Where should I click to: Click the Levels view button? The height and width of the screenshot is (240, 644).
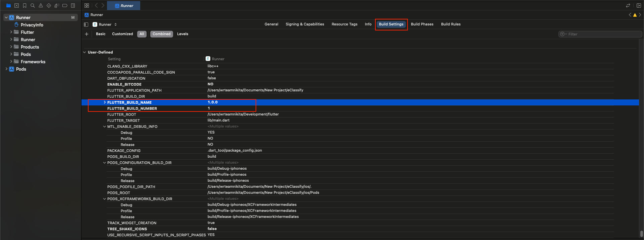click(182, 34)
